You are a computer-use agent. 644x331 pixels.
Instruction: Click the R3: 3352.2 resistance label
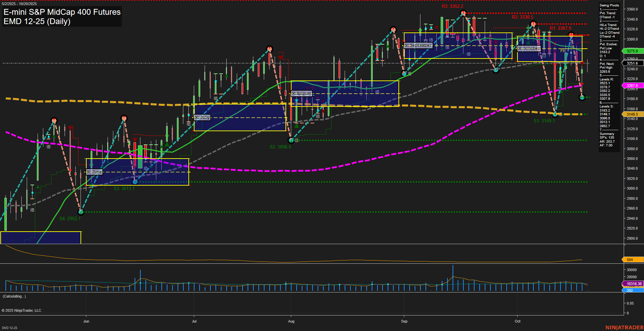(452, 6)
